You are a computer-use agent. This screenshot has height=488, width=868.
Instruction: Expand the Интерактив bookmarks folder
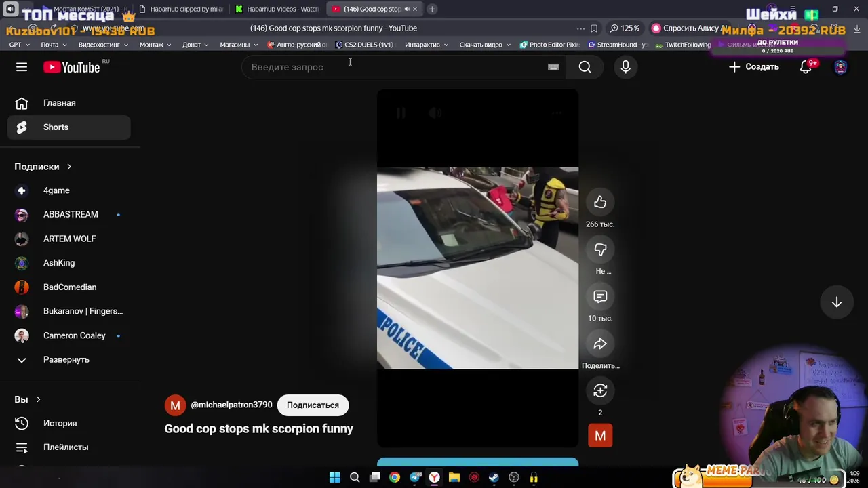[x=427, y=45]
